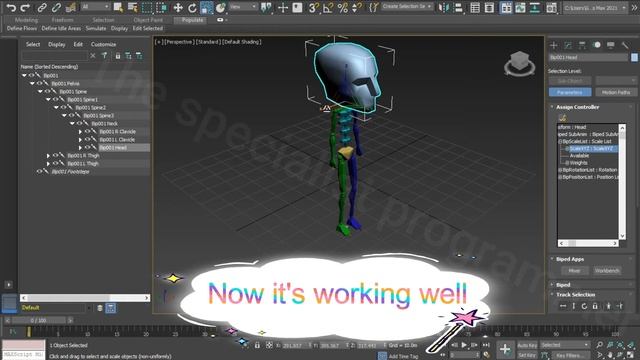The image size is (640, 360).
Task: Toggle Window/Crossing selection icon
Action: click(162, 7)
